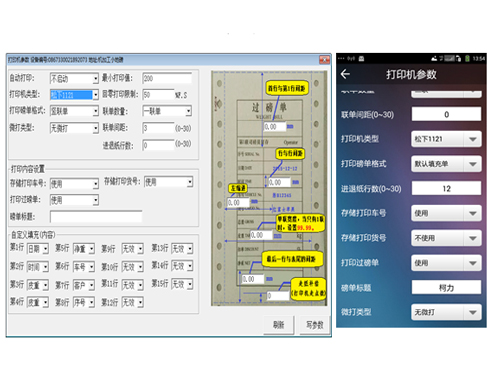
Task: Tap the battery icon in phone status bar
Action: 467,59
